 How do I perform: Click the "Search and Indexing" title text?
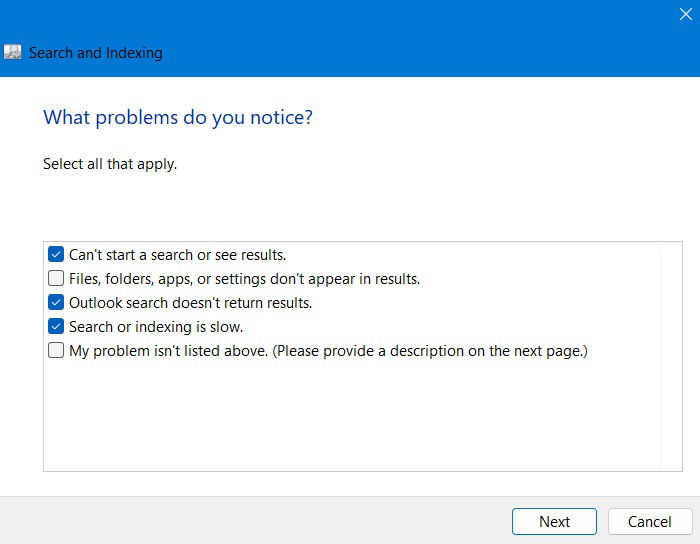tap(96, 53)
